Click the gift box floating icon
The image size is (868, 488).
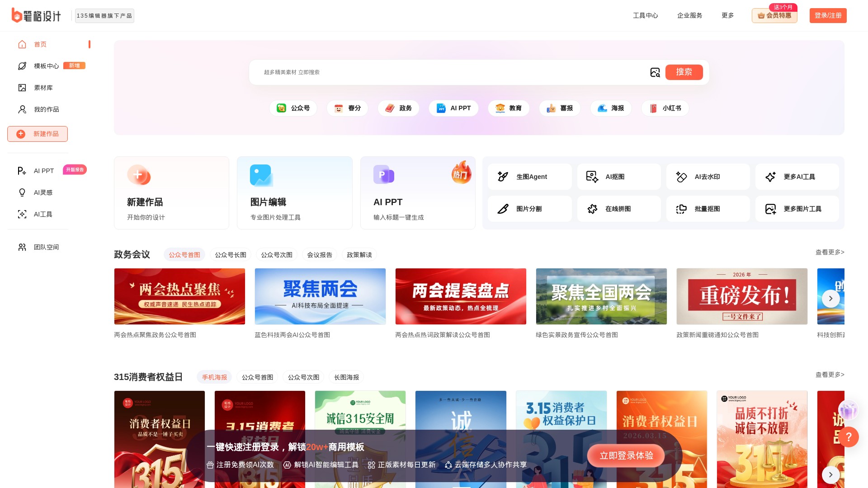coord(848,410)
